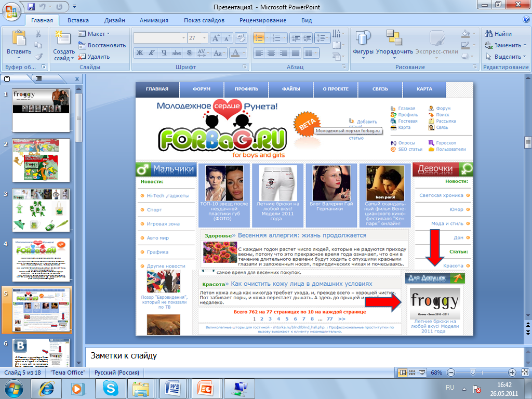Toggle text shadow S

tap(189, 53)
